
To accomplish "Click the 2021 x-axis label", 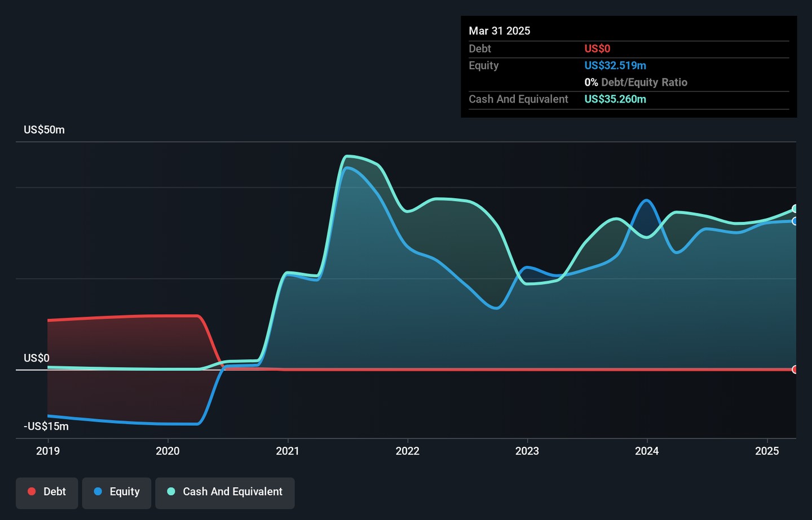I will click(x=288, y=451).
